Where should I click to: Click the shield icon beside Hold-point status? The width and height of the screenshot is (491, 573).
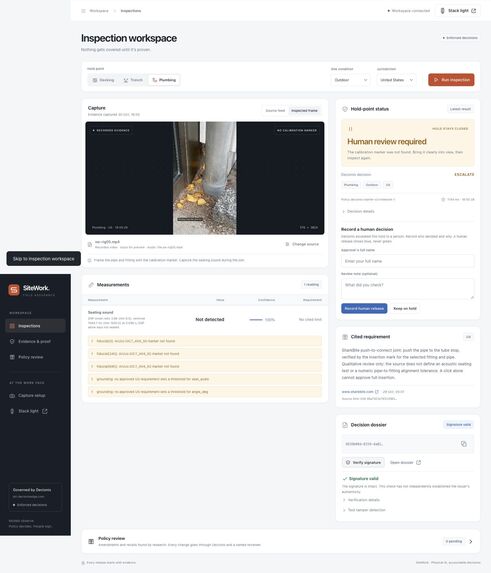[x=345, y=109]
